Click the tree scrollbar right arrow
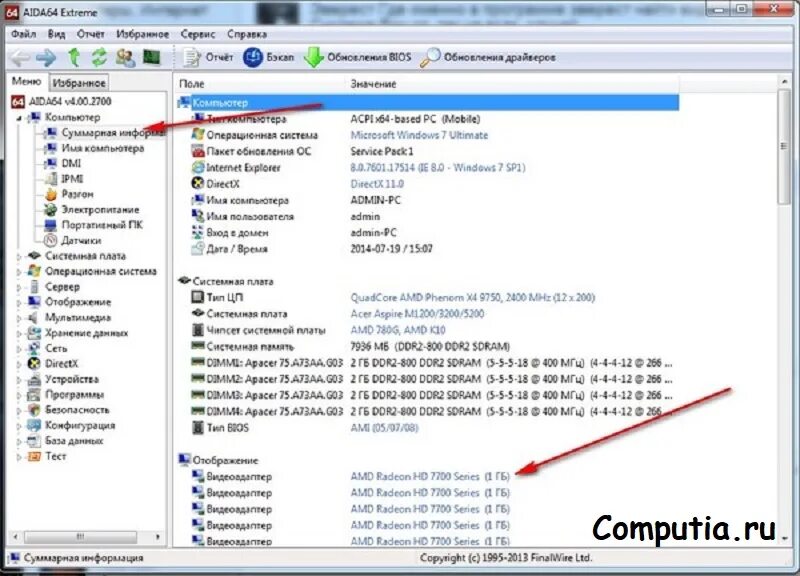The width and height of the screenshot is (800, 576). tap(157, 537)
